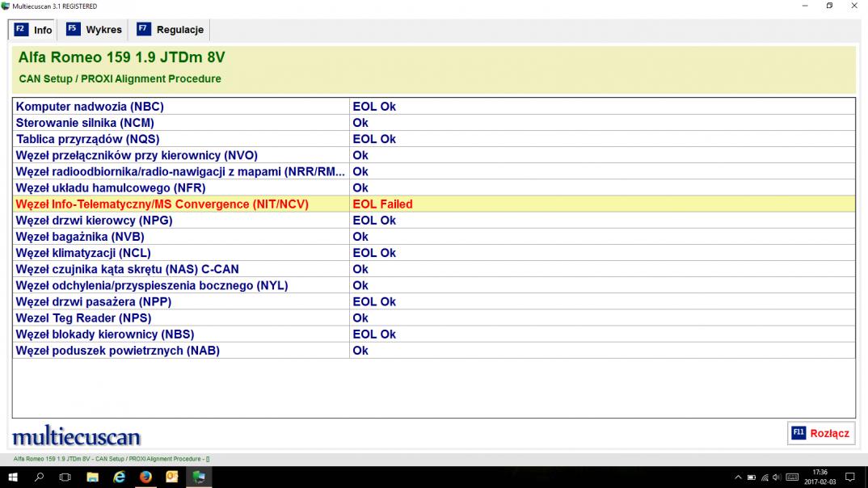Select Węzeł poduszek powietrznych (NAB) row

coord(433,350)
